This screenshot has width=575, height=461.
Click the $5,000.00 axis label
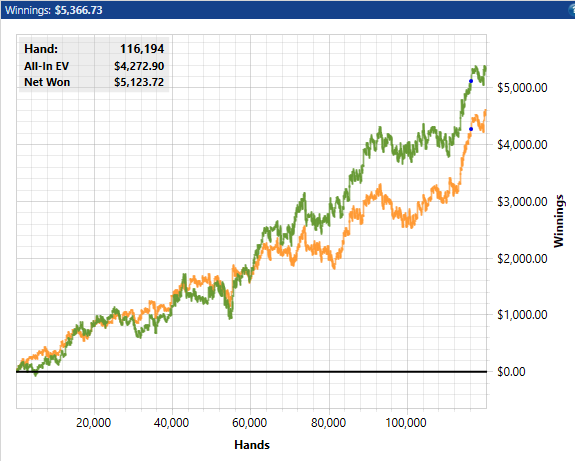pos(522,88)
